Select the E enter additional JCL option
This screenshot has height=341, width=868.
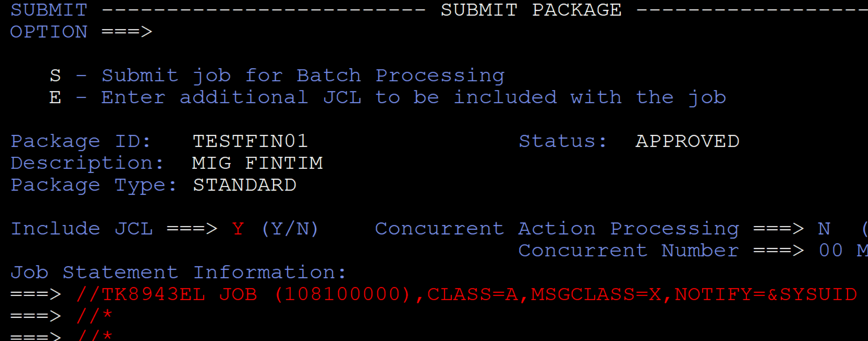coord(55,98)
